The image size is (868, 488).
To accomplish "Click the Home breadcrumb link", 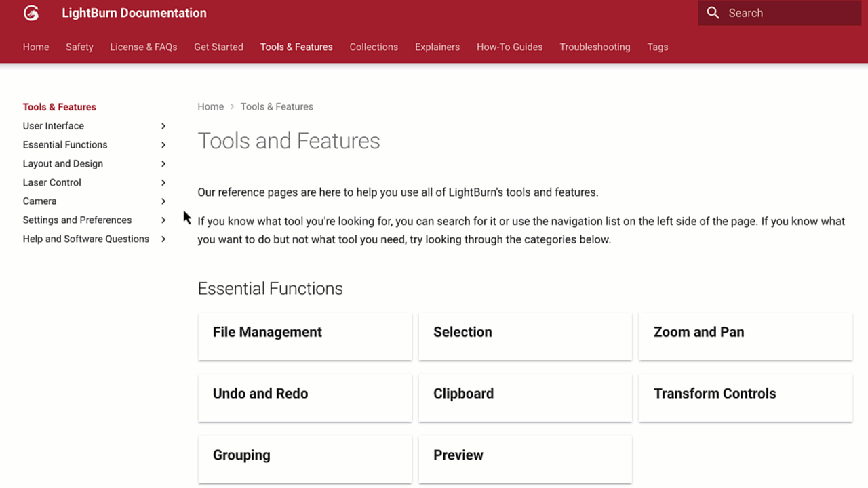I will 210,107.
